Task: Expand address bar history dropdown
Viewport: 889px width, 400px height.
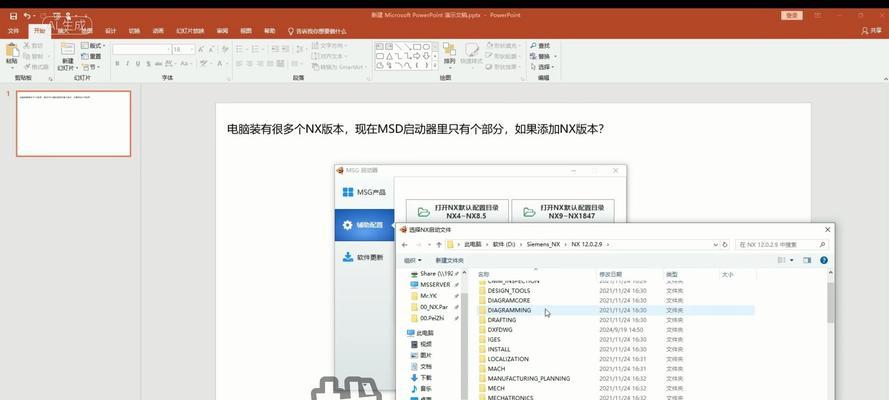Action: point(716,245)
